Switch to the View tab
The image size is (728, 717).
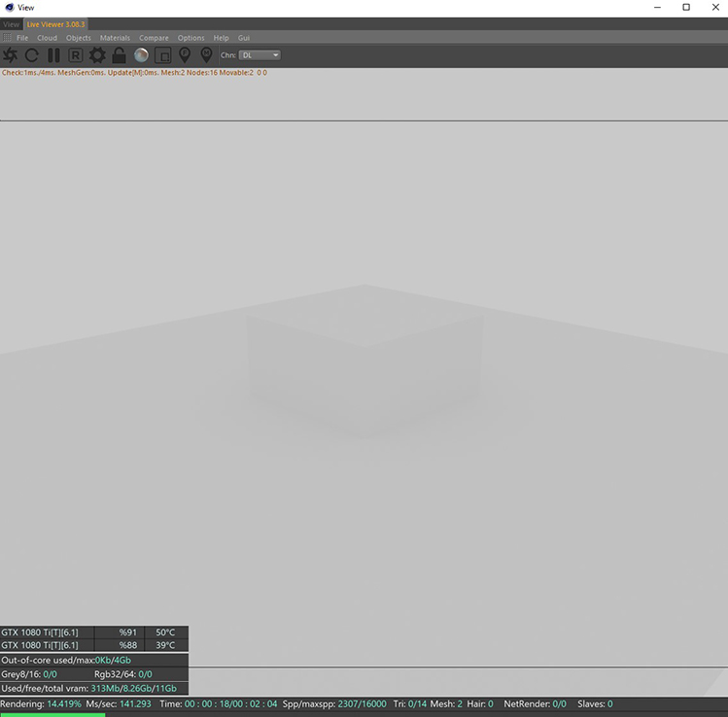tap(11, 24)
